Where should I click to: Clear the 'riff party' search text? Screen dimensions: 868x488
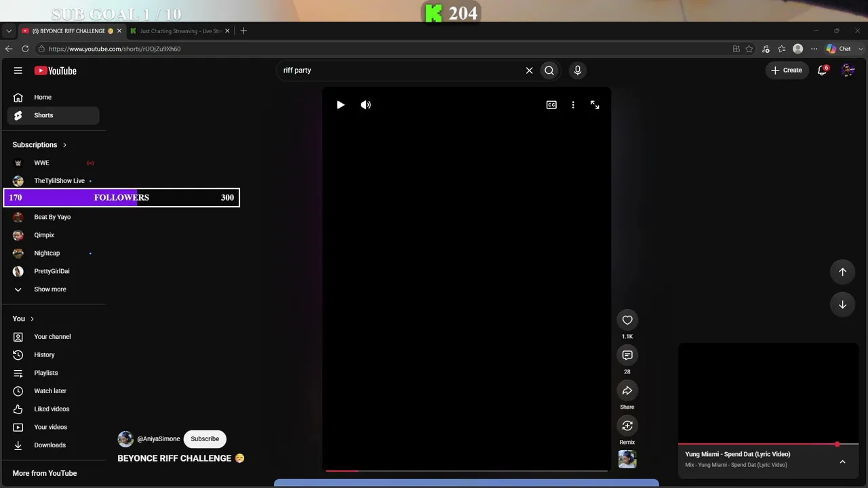(x=530, y=70)
